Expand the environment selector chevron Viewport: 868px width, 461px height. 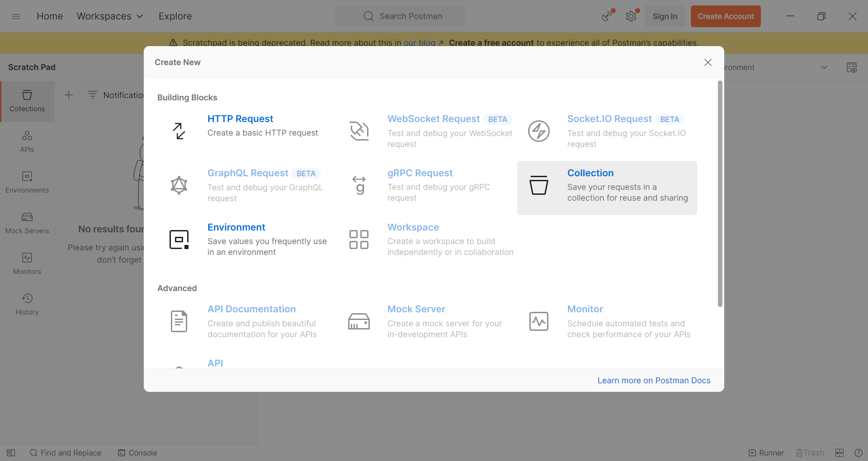coord(824,67)
